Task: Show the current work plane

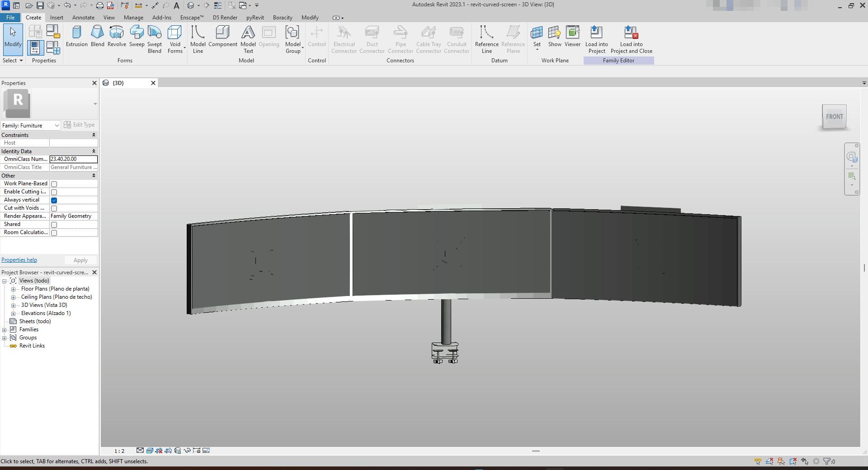Action: (x=555, y=36)
